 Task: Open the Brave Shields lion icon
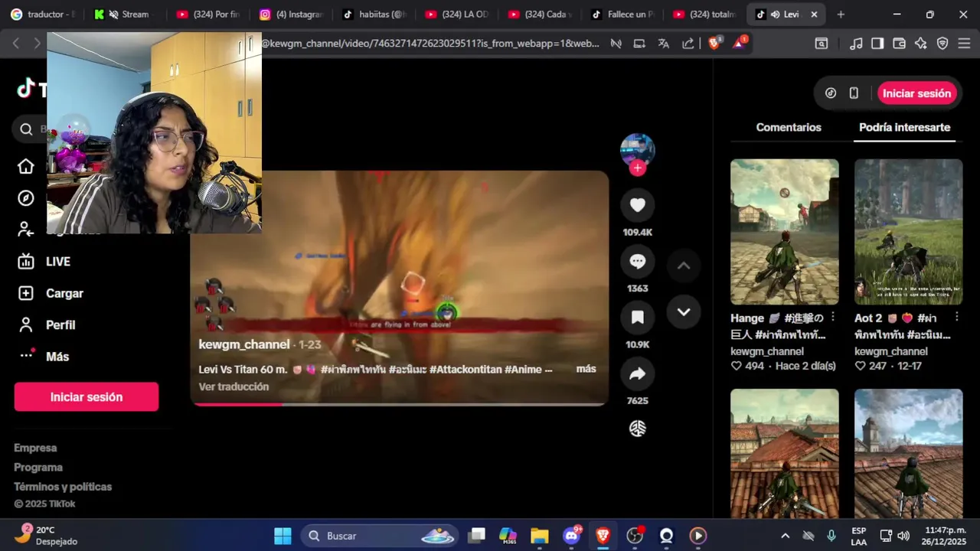714,44
